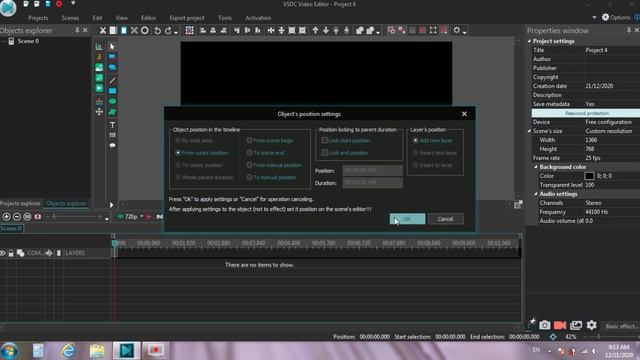Click the add video tool icon
The image size is (640, 360).
click(99, 88)
